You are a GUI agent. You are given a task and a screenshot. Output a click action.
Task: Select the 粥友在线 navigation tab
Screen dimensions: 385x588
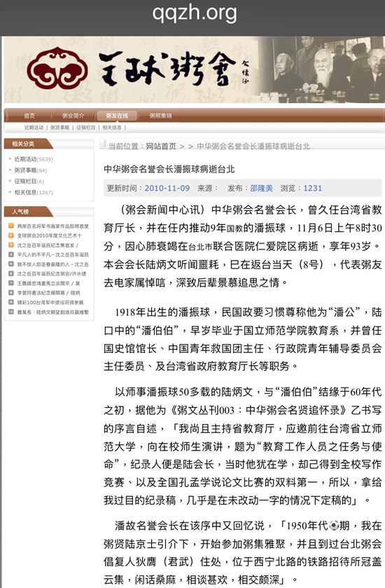pyautogui.click(x=117, y=116)
